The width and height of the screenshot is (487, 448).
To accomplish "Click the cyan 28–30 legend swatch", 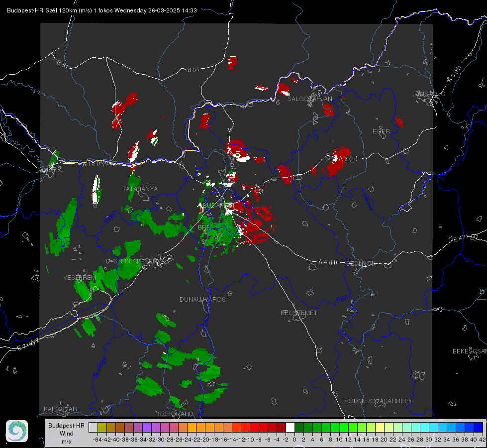I will point(425,427).
